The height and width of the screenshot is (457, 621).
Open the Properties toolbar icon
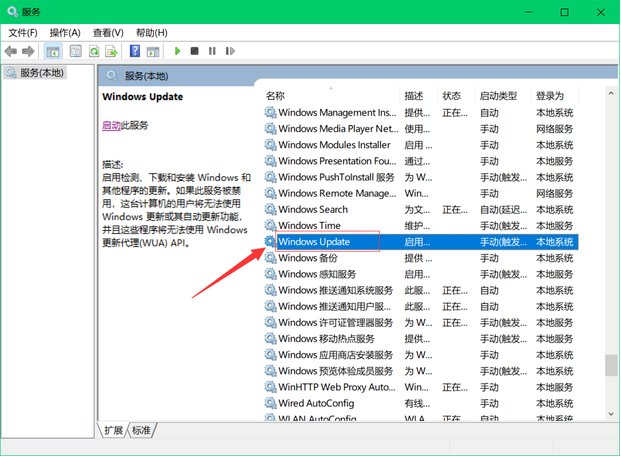pos(76,51)
